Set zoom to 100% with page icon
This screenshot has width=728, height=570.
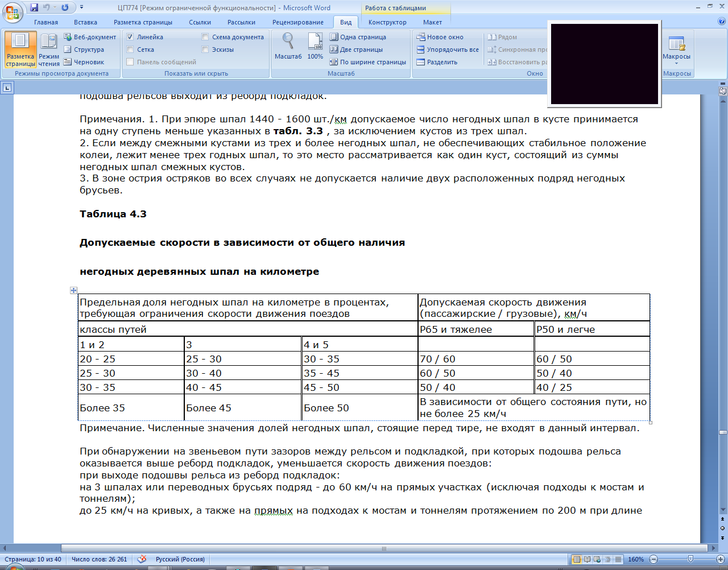(315, 46)
